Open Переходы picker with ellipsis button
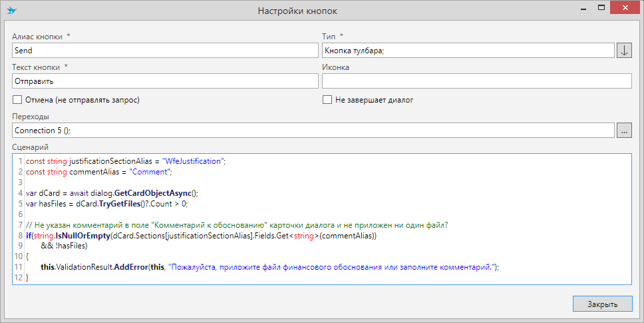Image resolution: width=644 pixels, height=323 pixels. pos(624,131)
